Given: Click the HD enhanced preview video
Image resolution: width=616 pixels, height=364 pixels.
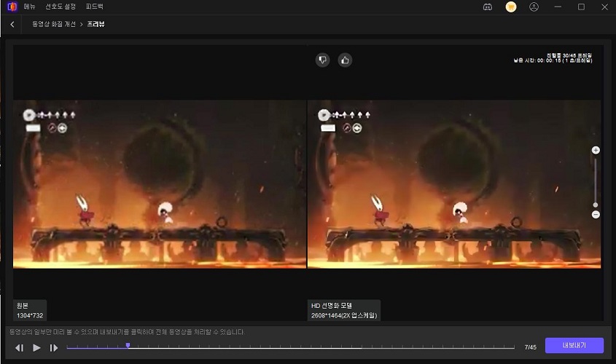Looking at the screenshot, I should pos(453,183).
